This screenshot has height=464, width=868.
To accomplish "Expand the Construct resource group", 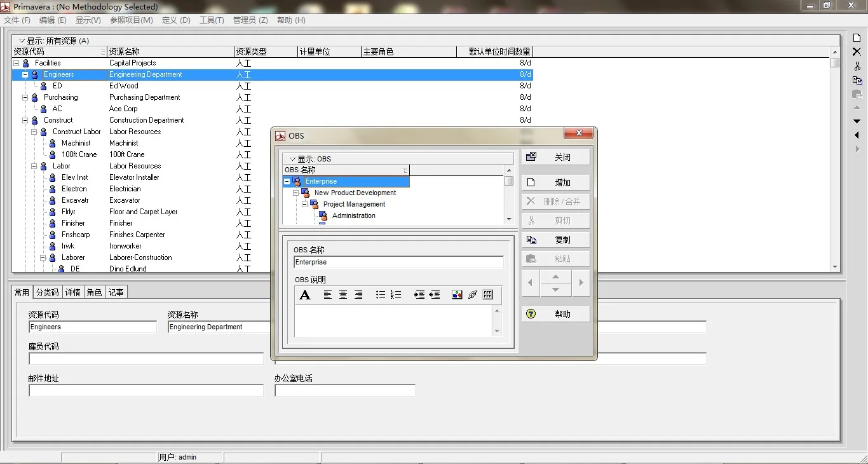I will pos(24,120).
